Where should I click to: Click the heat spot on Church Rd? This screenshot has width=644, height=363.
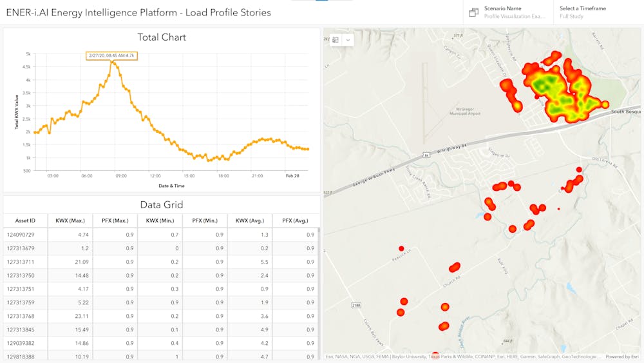[x=454, y=268]
